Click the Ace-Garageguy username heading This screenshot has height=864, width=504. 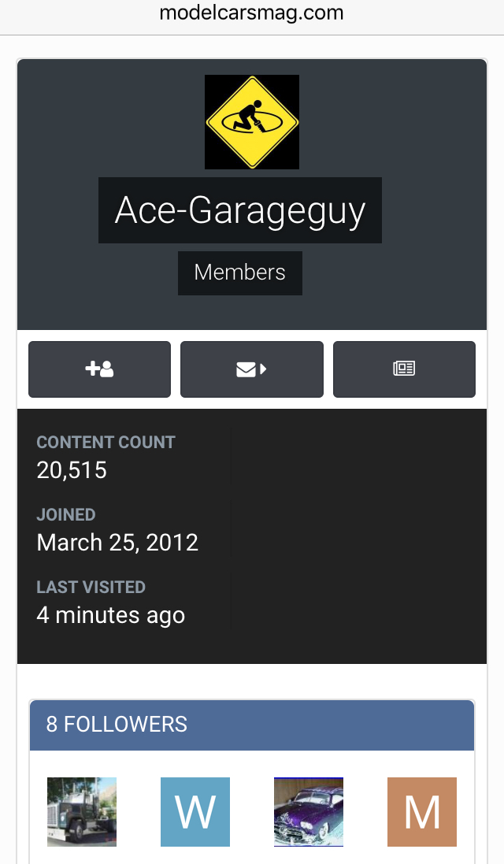(x=240, y=210)
